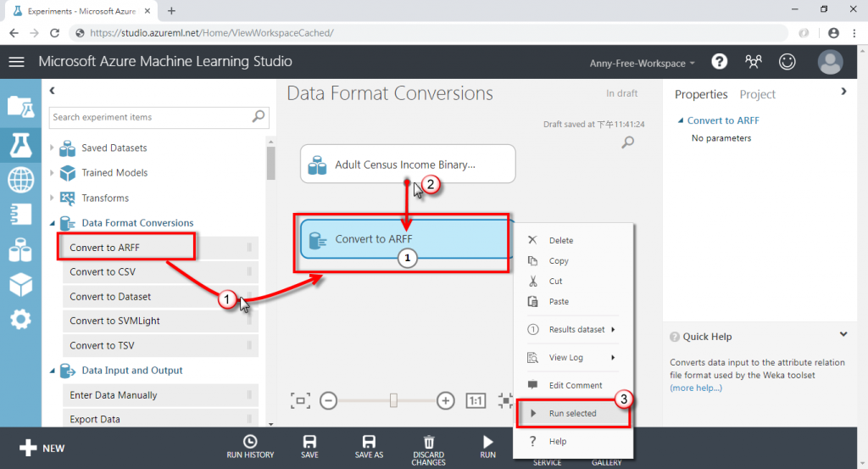Image resolution: width=868 pixels, height=469 pixels.
Task: Open a new browser tab
Action: 171,10
